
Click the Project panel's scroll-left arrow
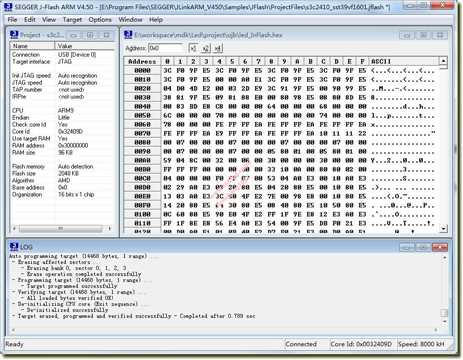click(14, 228)
